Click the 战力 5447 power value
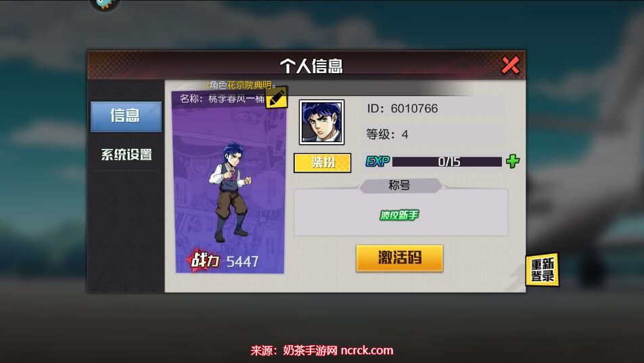644x363 pixels. [242, 261]
